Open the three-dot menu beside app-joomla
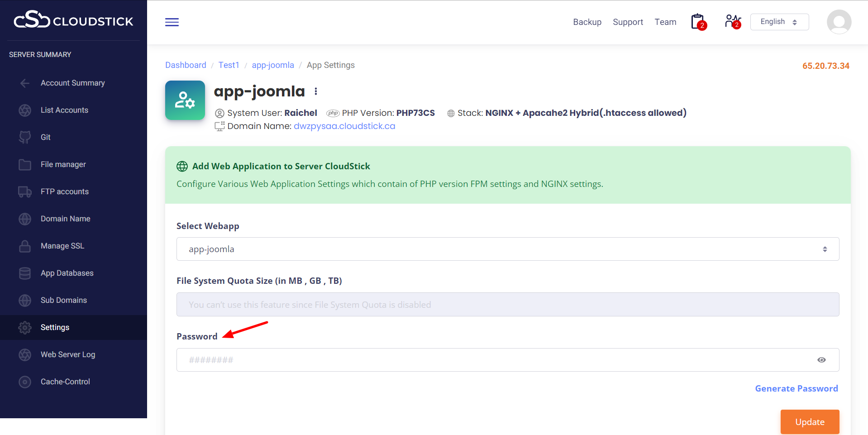Image resolution: width=868 pixels, height=435 pixels. click(x=316, y=91)
